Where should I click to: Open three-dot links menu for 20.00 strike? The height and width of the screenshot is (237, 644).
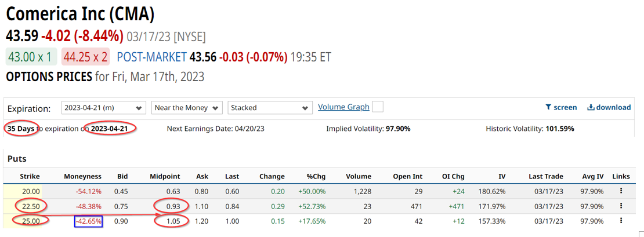(621, 191)
